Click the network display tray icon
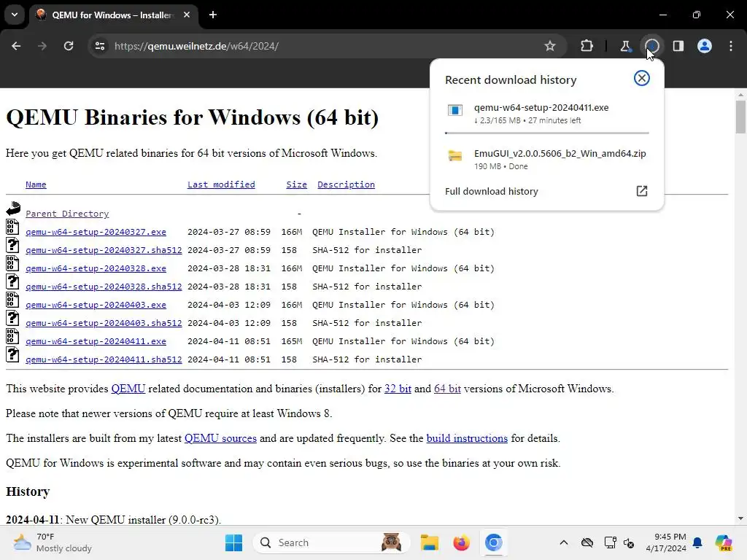This screenshot has width=747, height=560. (x=610, y=542)
